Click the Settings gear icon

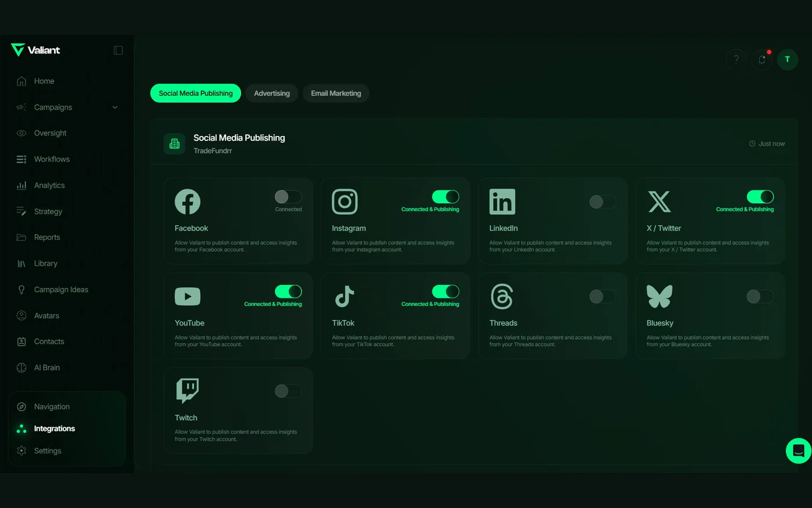[x=21, y=451]
